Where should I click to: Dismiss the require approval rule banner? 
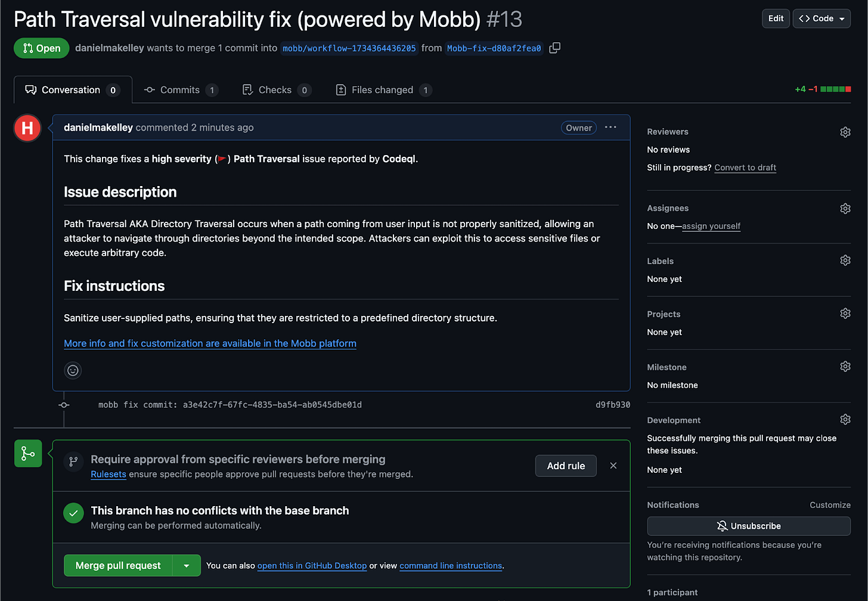tap(613, 466)
